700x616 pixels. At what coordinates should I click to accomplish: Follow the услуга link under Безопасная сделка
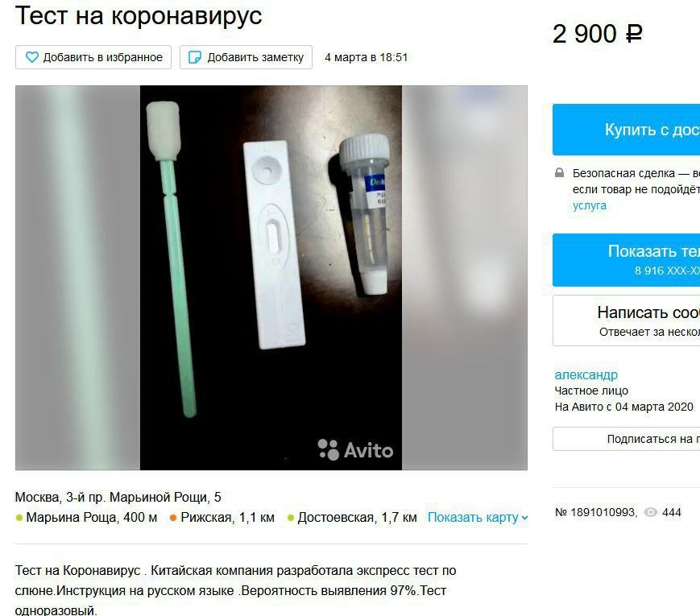click(x=590, y=205)
